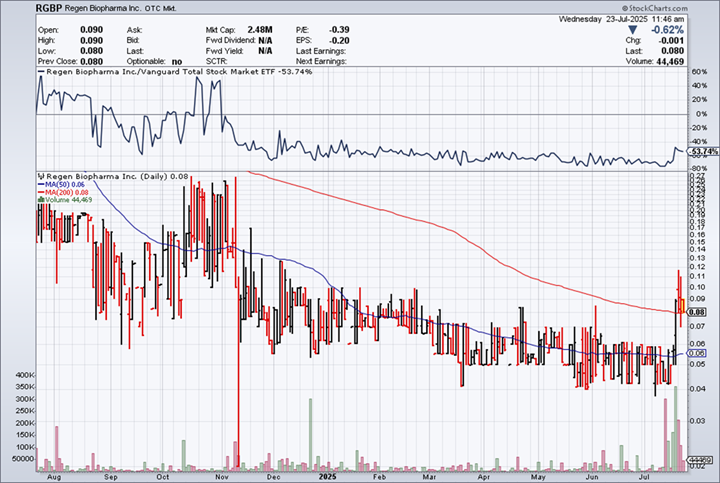The width and height of the screenshot is (720, 483).
Task: Click the Oct label on the time axis
Action: click(x=163, y=477)
